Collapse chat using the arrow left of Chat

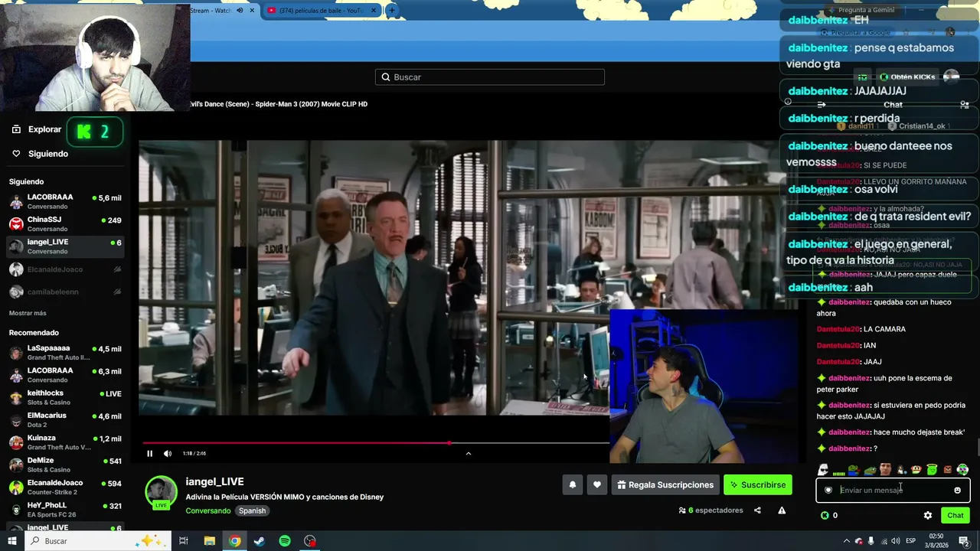coord(822,105)
